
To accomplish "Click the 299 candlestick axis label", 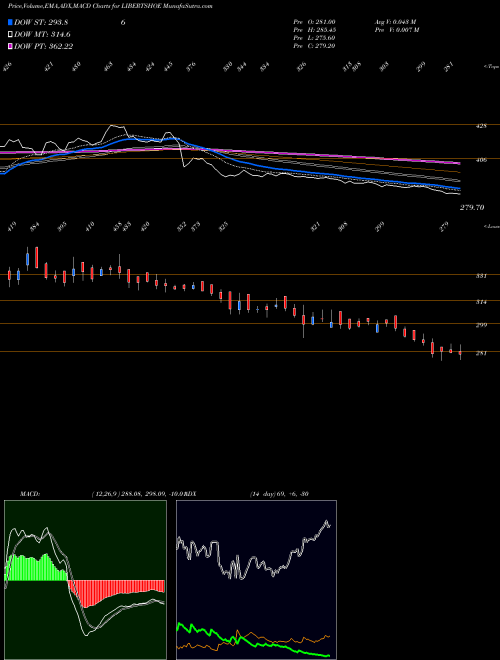I will 481,325.
